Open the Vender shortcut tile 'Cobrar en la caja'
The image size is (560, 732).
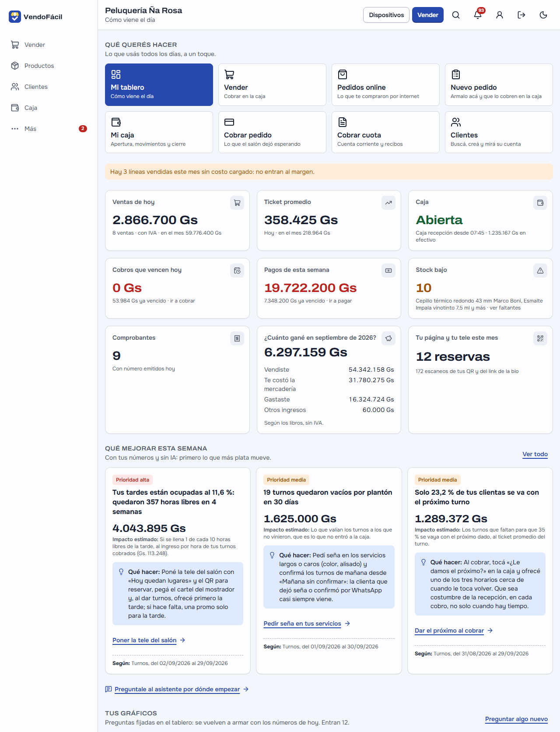click(272, 84)
